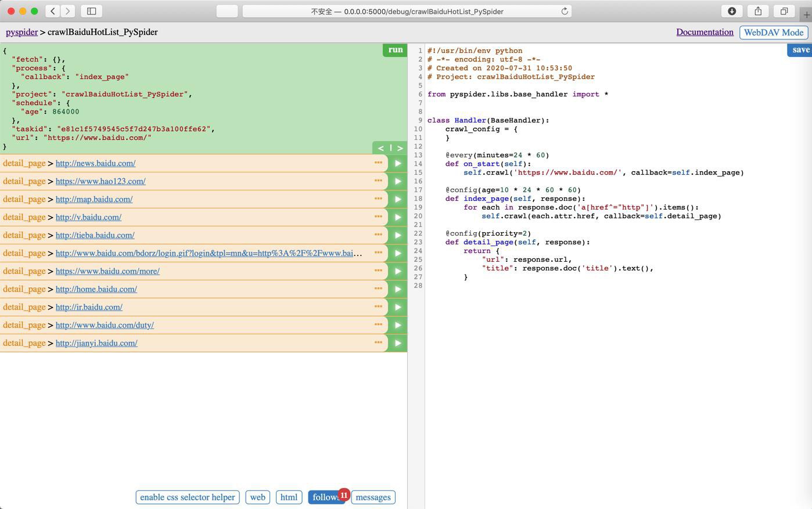Image resolution: width=812 pixels, height=509 pixels.
Task: Show details dots for baidu.com/duty row
Action: [x=378, y=325]
